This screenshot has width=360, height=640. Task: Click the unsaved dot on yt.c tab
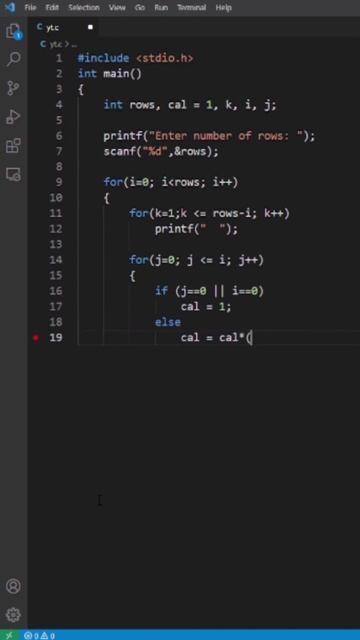coord(90,27)
